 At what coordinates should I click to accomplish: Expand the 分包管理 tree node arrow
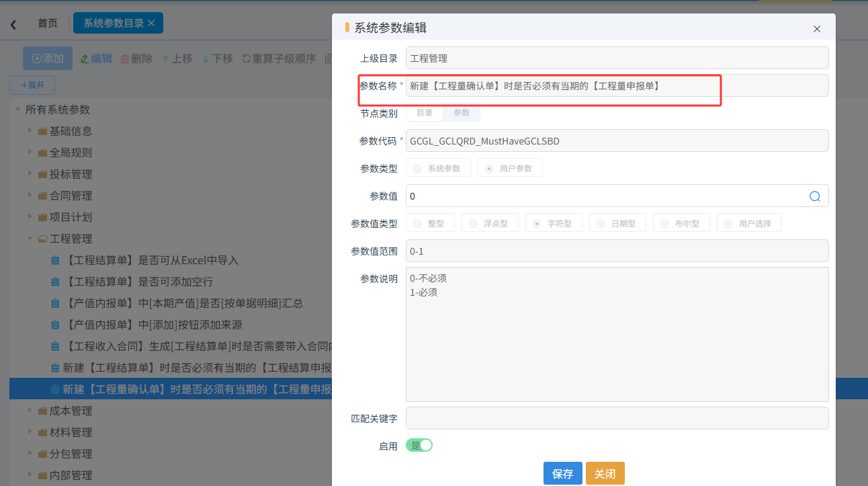(x=30, y=453)
